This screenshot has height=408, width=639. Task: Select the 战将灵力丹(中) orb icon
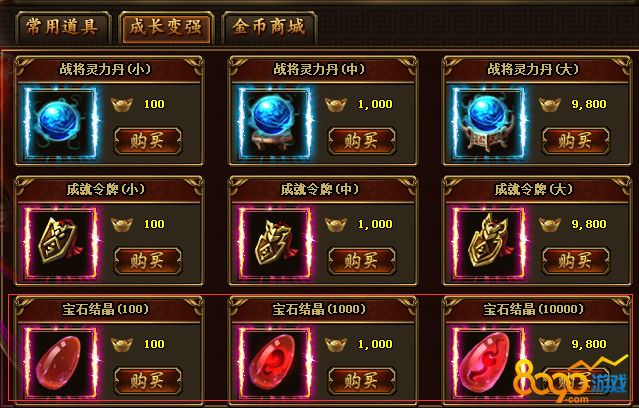275,123
